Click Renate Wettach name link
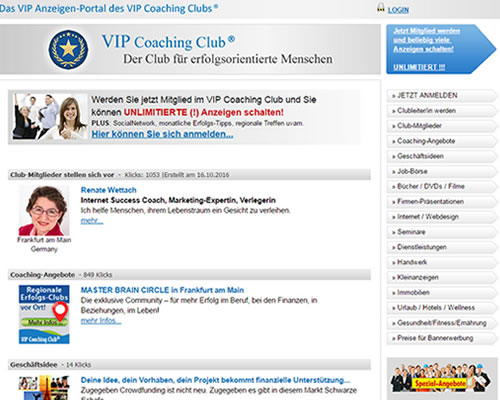500x400 pixels. coord(108,190)
